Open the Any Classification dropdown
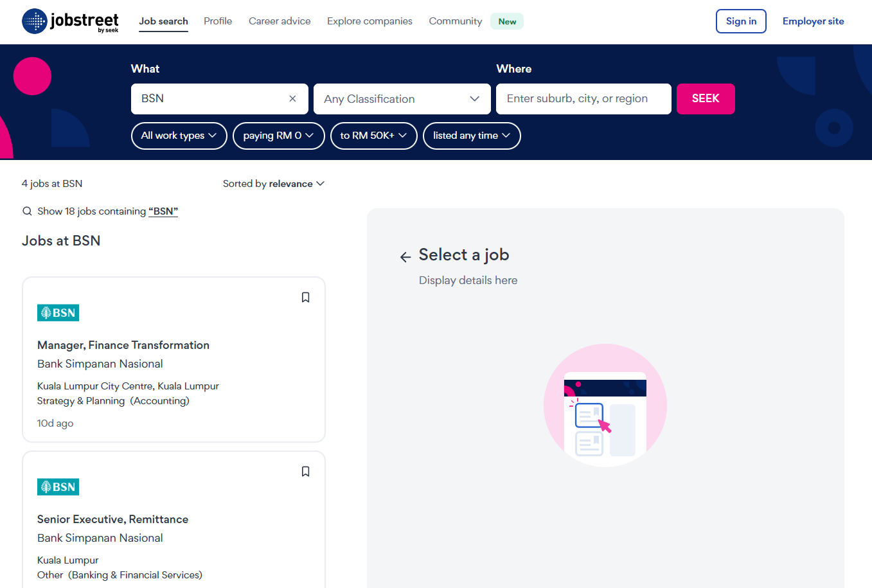 click(402, 99)
